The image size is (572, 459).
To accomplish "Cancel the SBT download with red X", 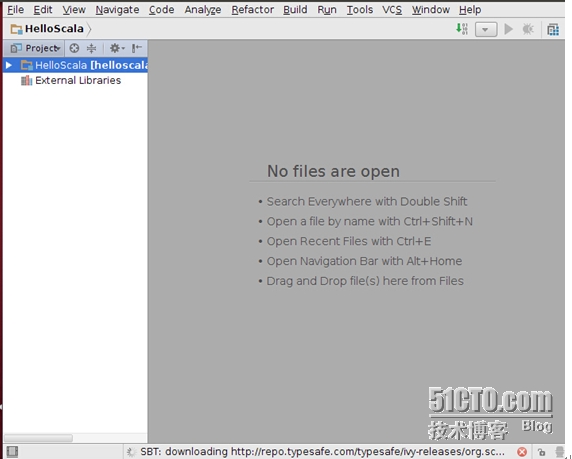I will (x=522, y=452).
